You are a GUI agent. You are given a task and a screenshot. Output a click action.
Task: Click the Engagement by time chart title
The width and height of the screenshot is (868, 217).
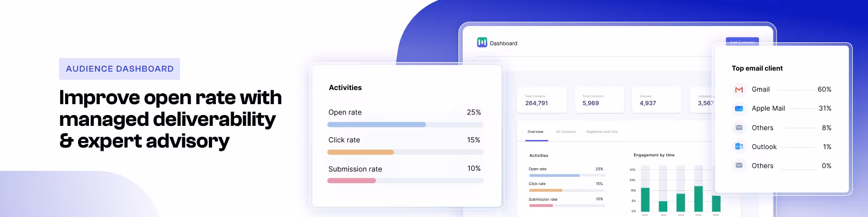(x=654, y=155)
